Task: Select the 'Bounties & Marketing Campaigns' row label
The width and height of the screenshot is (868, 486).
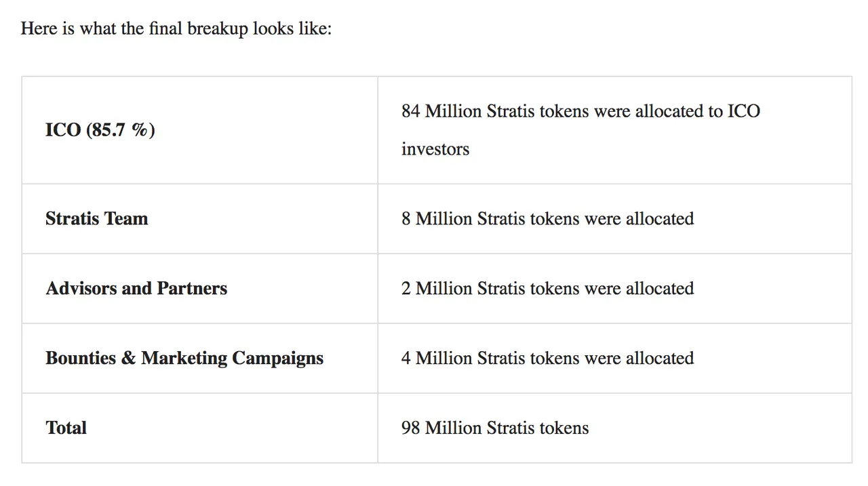Action: pyautogui.click(x=184, y=359)
